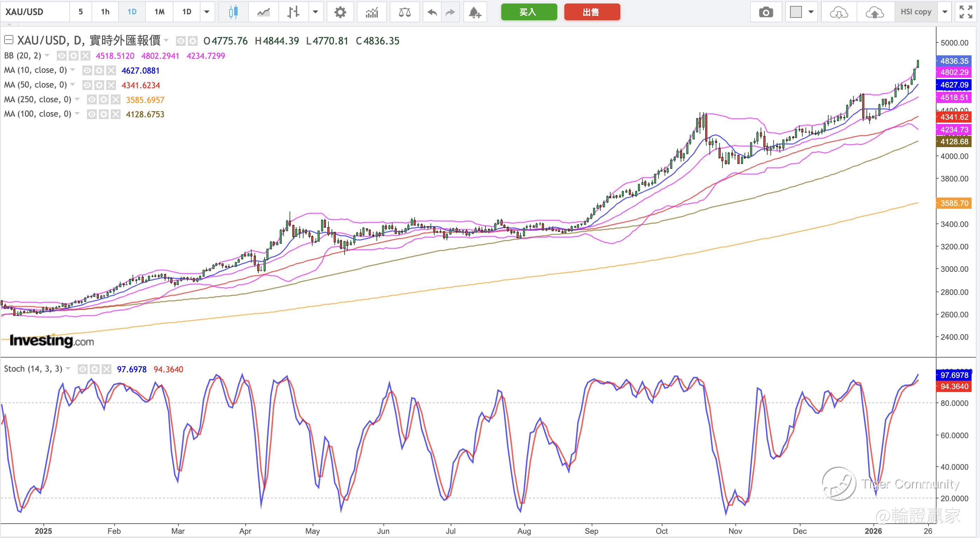Screen dimensions: 980x538
Task: Open the indicators bar-chart icon
Action: click(x=372, y=12)
